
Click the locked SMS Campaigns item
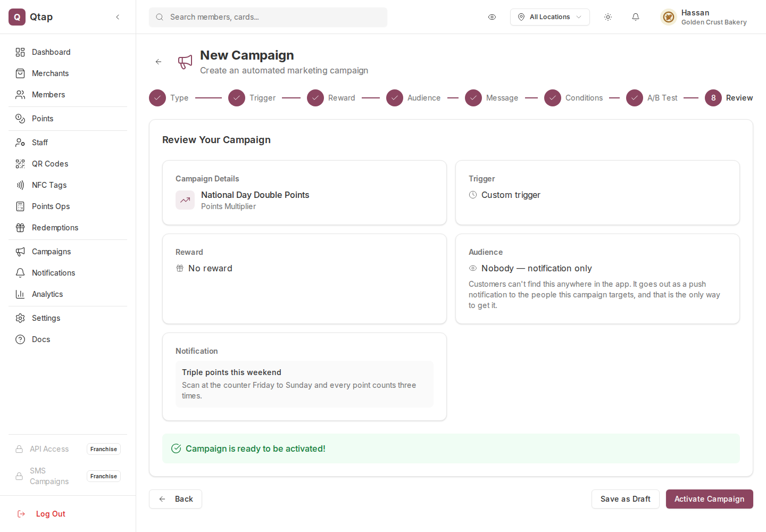click(x=68, y=476)
